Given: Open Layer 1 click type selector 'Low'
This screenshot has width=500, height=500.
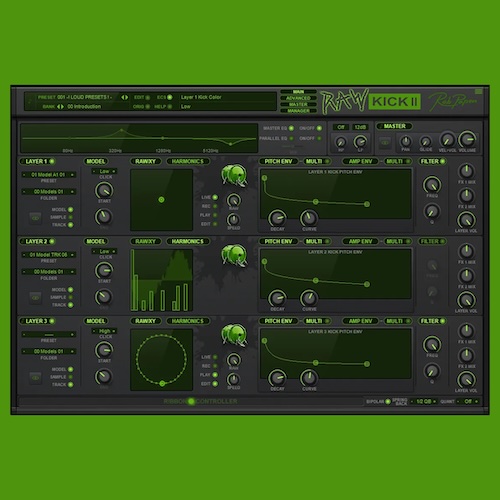Looking at the screenshot, I should tap(104, 171).
